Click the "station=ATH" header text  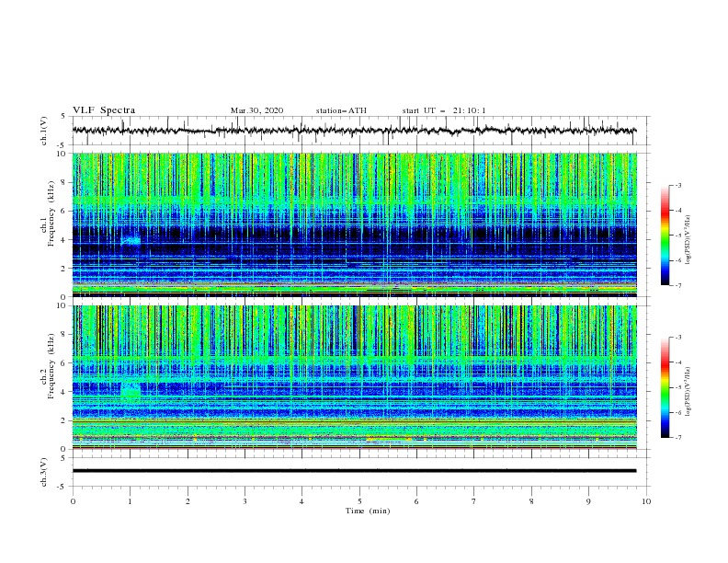[x=341, y=110]
